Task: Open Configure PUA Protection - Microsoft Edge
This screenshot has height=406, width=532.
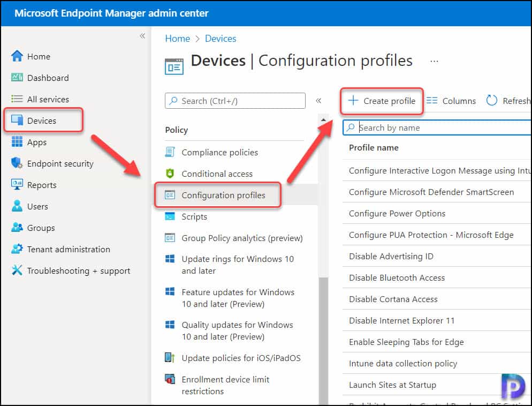Action: click(x=431, y=235)
